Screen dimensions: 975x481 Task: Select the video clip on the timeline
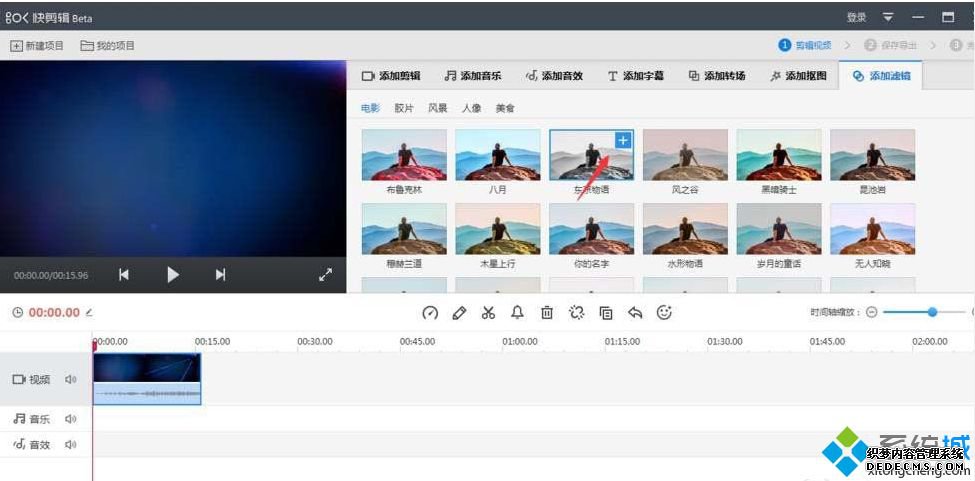click(x=147, y=380)
